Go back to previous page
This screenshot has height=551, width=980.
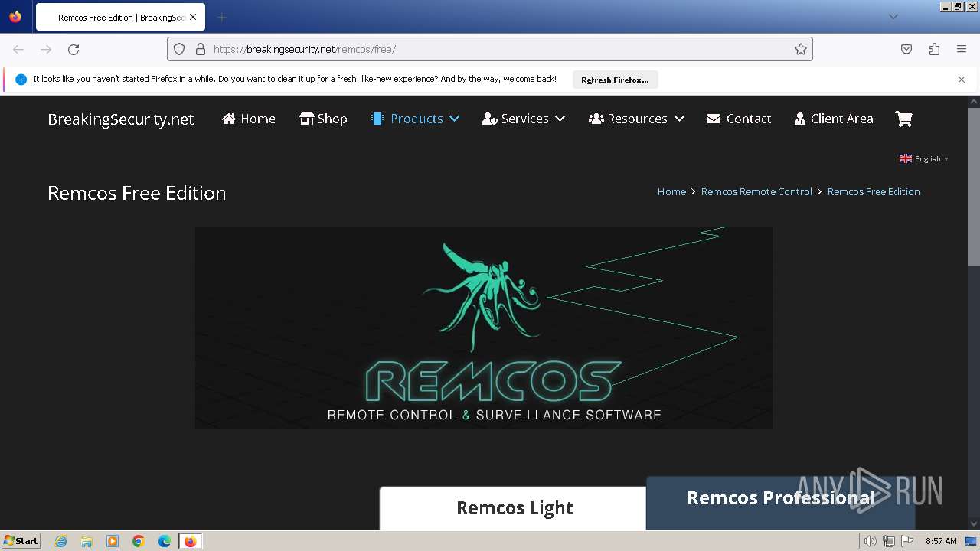[18, 49]
